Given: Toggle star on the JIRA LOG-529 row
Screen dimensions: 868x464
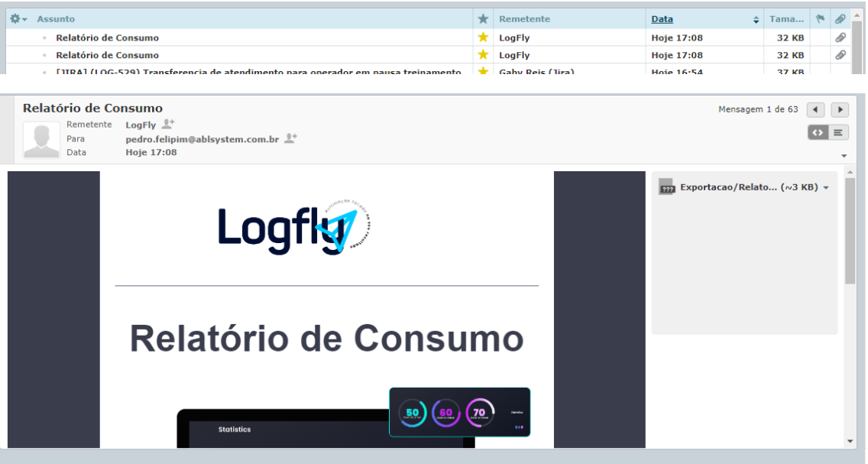Looking at the screenshot, I should tap(483, 70).
